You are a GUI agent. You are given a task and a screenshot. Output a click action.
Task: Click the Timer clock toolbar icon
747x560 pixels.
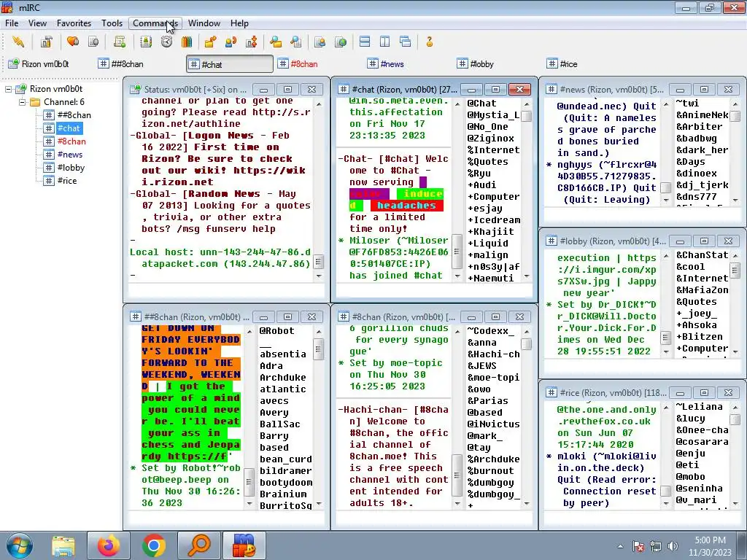(166, 42)
